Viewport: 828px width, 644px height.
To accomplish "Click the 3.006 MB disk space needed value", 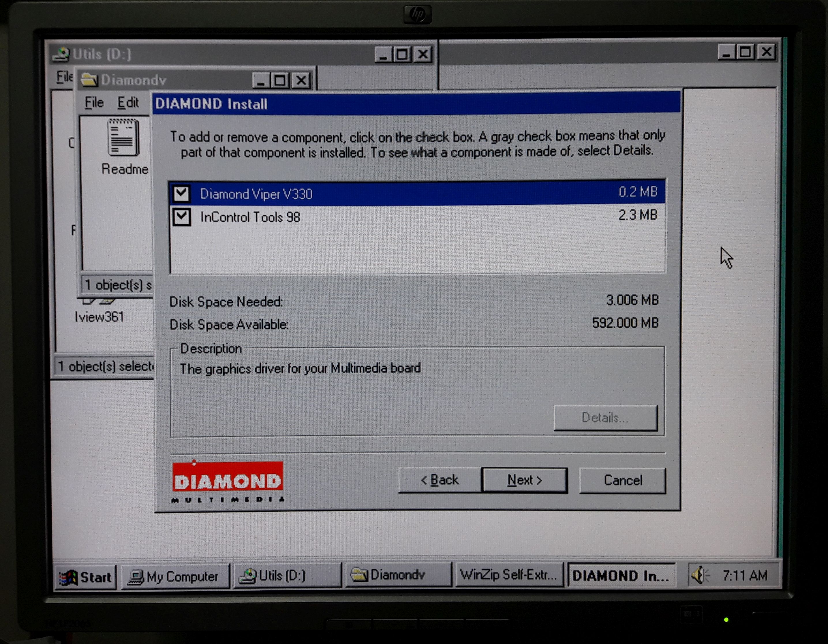I will [x=632, y=300].
